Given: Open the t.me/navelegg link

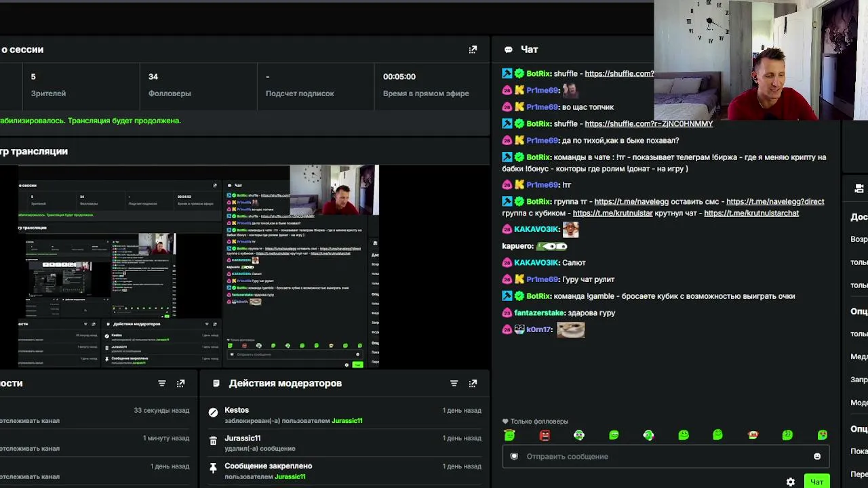Looking at the screenshot, I should point(631,201).
